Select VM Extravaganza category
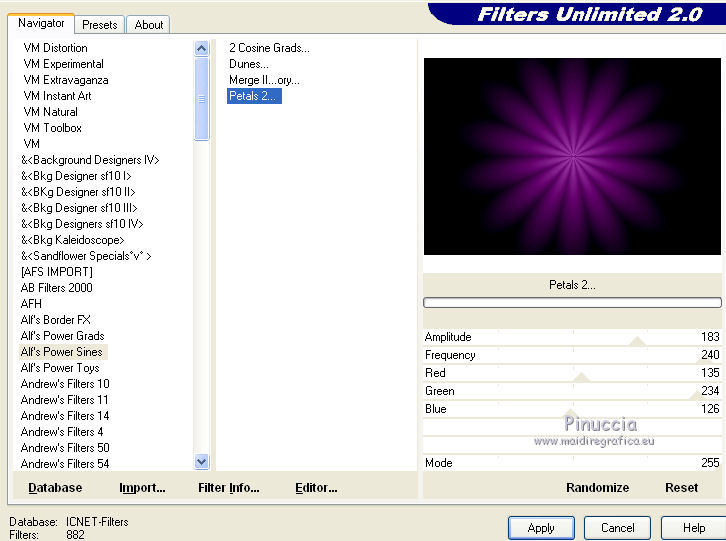 tap(66, 80)
